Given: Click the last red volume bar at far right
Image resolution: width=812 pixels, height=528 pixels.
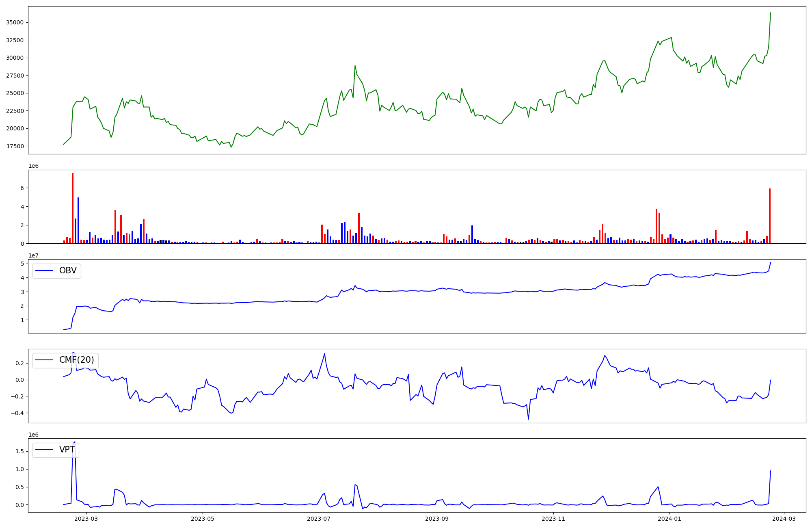Looking at the screenshot, I should click(769, 216).
